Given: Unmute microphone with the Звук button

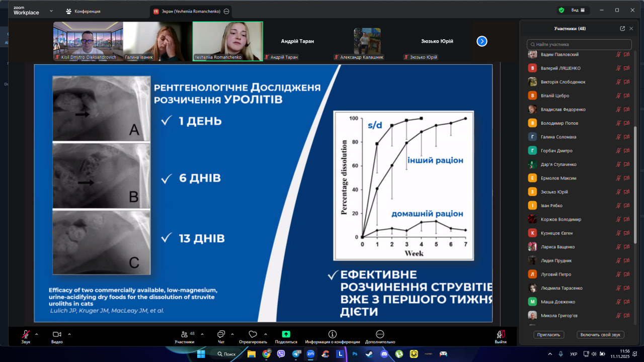Looking at the screenshot, I should (x=26, y=335).
